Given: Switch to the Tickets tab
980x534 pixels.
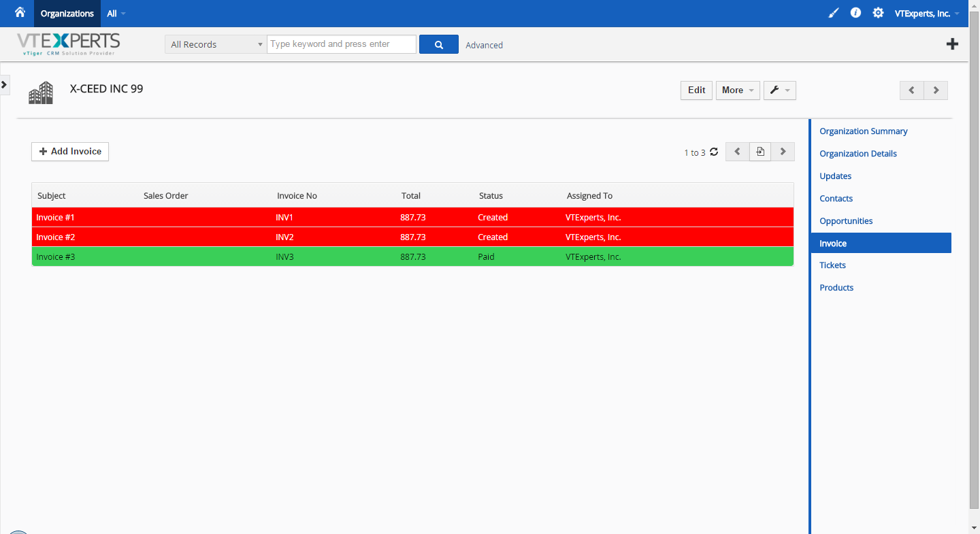Looking at the screenshot, I should [833, 265].
